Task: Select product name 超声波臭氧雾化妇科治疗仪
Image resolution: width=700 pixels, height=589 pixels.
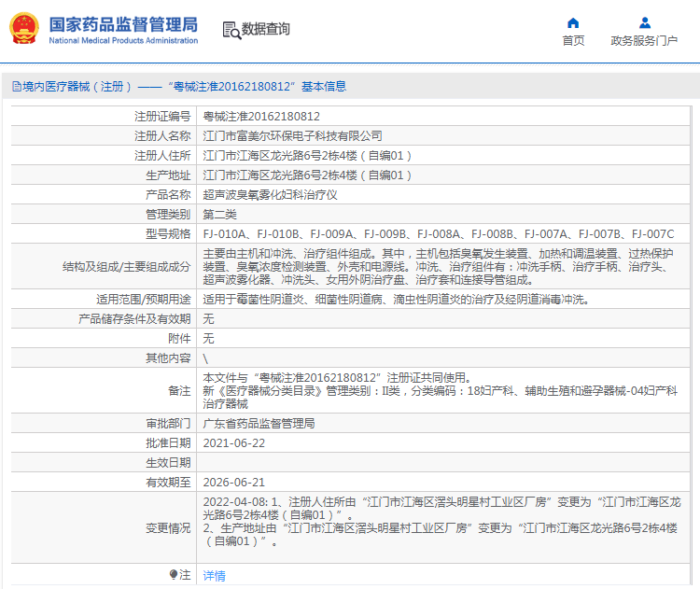Action: 270,195
